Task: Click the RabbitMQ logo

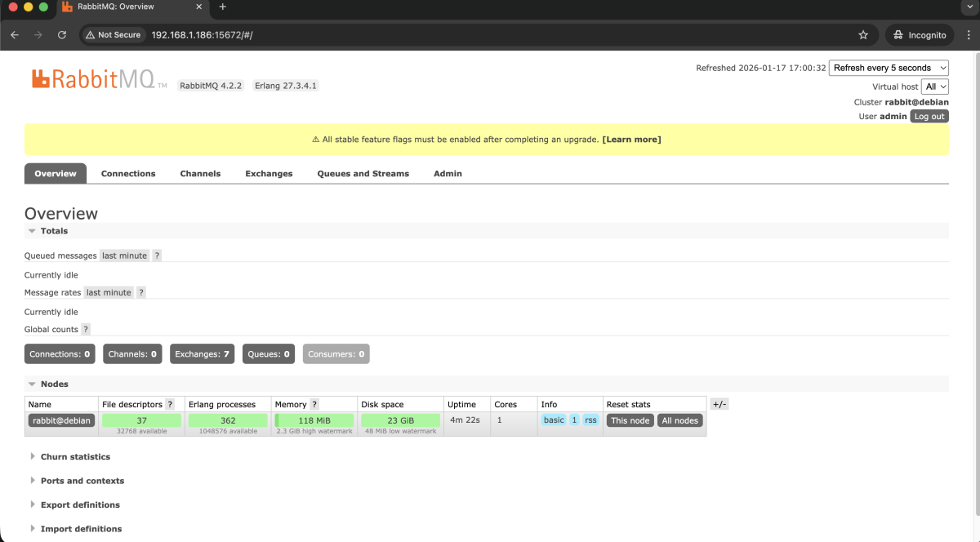Action: pos(93,79)
